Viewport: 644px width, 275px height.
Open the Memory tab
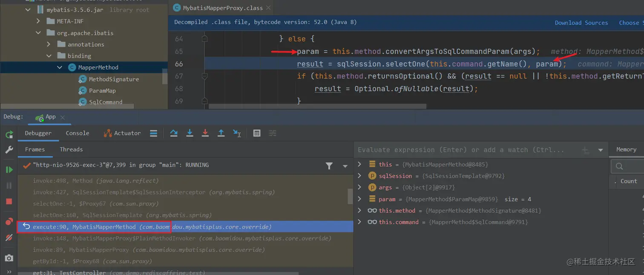626,149
